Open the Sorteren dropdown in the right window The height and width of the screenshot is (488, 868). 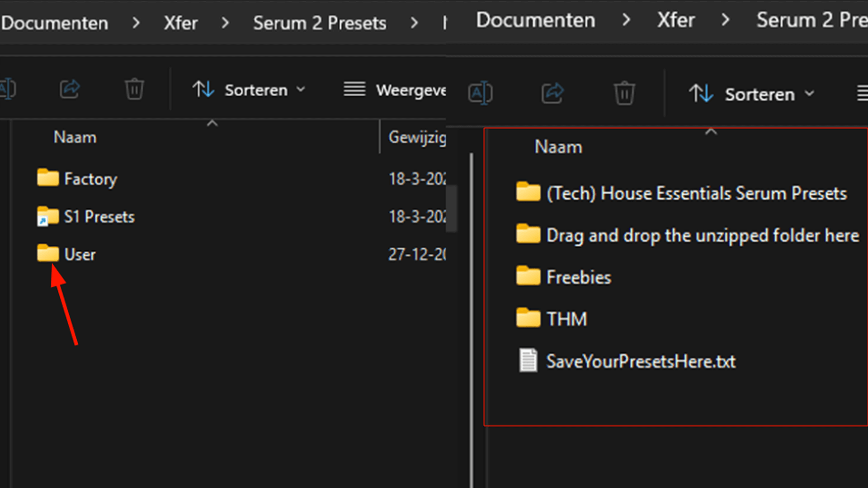tap(759, 94)
